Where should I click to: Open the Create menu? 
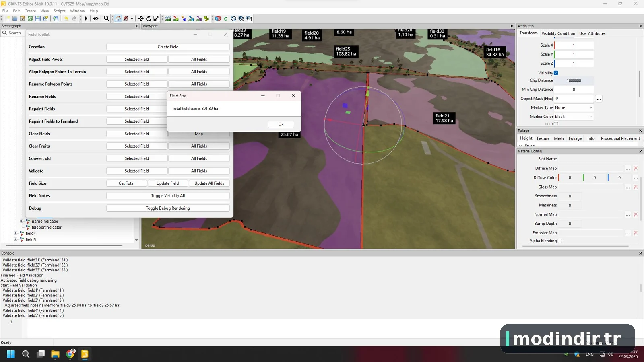tap(30, 11)
